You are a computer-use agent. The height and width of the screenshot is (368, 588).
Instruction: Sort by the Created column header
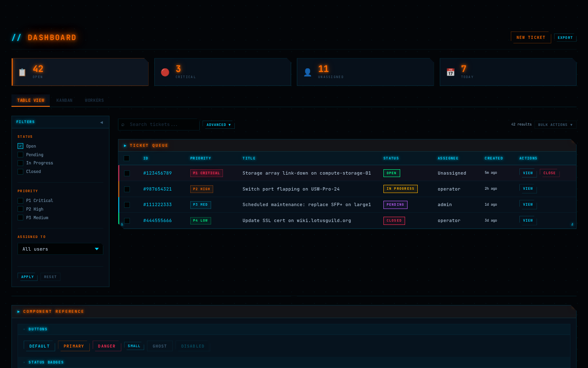[x=494, y=158]
